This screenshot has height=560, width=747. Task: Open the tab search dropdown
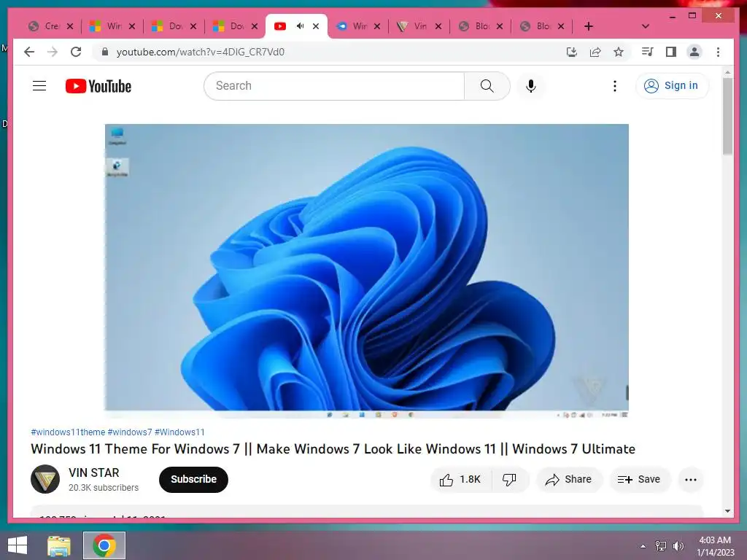(646, 26)
